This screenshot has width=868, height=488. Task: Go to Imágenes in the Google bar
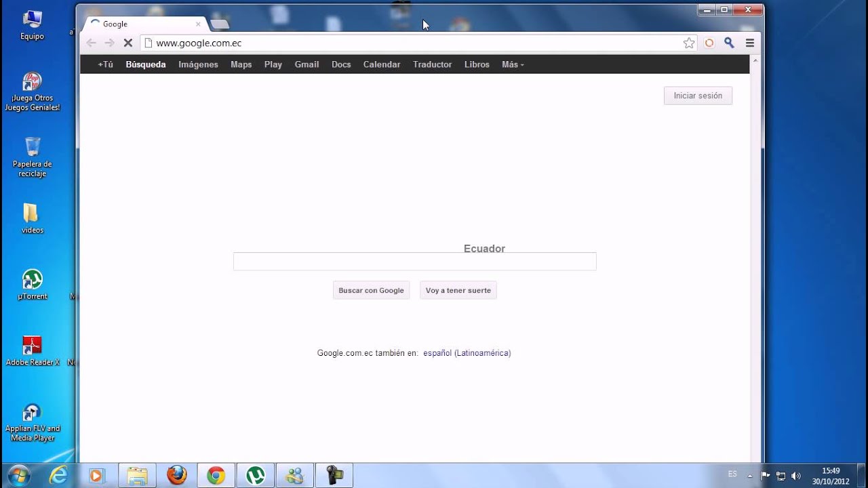(198, 64)
